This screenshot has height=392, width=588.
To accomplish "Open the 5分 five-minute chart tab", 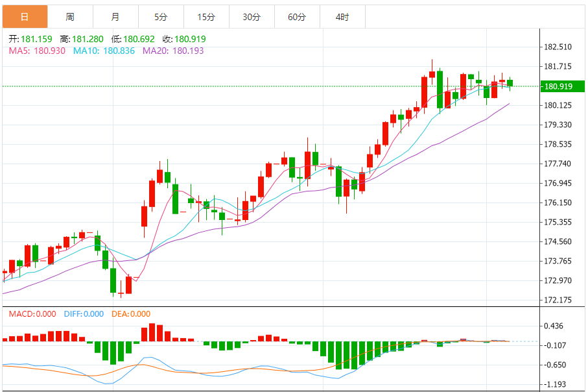I will [x=161, y=17].
